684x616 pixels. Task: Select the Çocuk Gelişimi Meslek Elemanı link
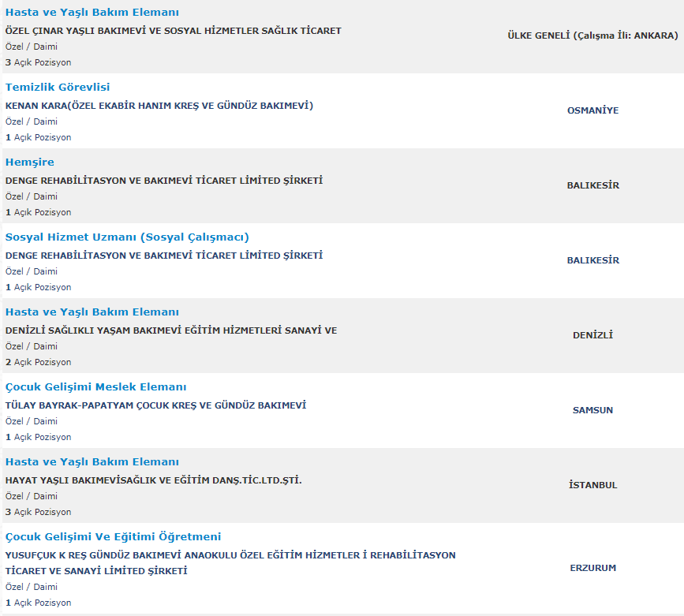(x=96, y=387)
